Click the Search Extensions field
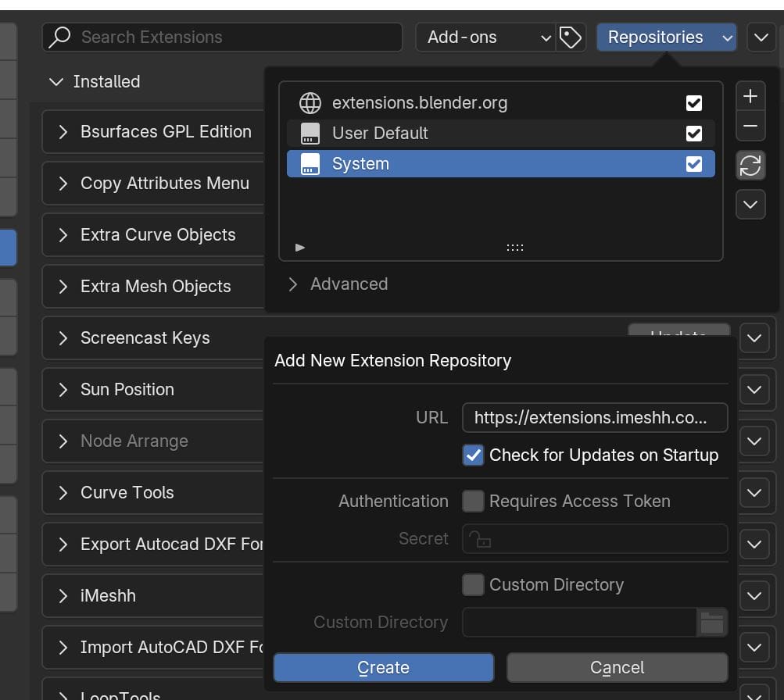This screenshot has height=700, width=784. [x=223, y=37]
